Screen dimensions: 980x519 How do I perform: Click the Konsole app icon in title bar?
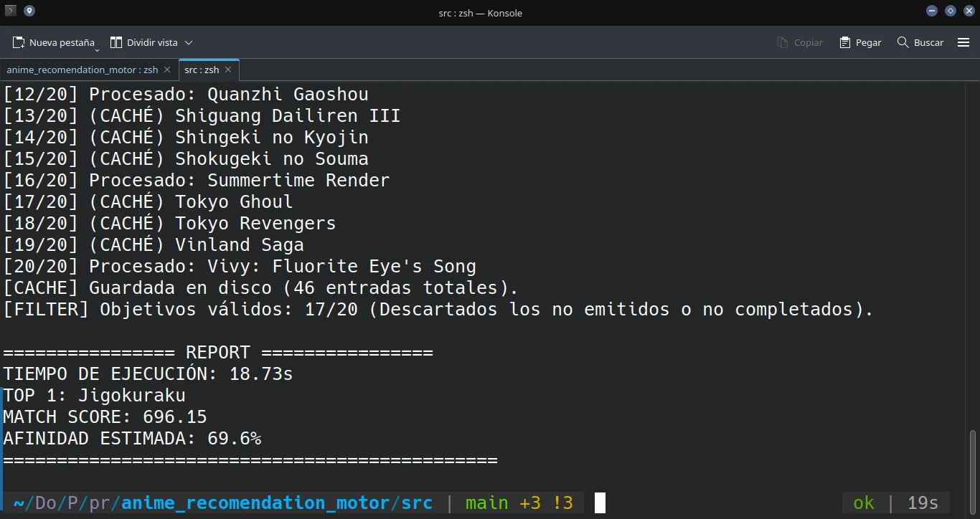pos(11,11)
